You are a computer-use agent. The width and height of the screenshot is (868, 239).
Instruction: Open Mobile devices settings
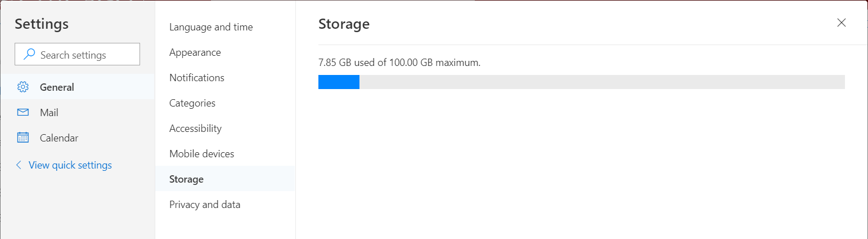click(x=201, y=154)
